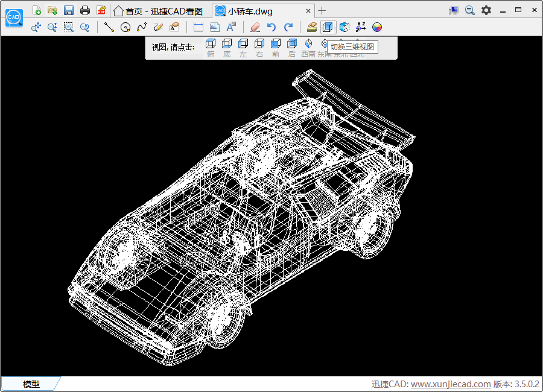Switch to front view (前)
The width and height of the screenshot is (543, 392).
pyautogui.click(x=276, y=48)
